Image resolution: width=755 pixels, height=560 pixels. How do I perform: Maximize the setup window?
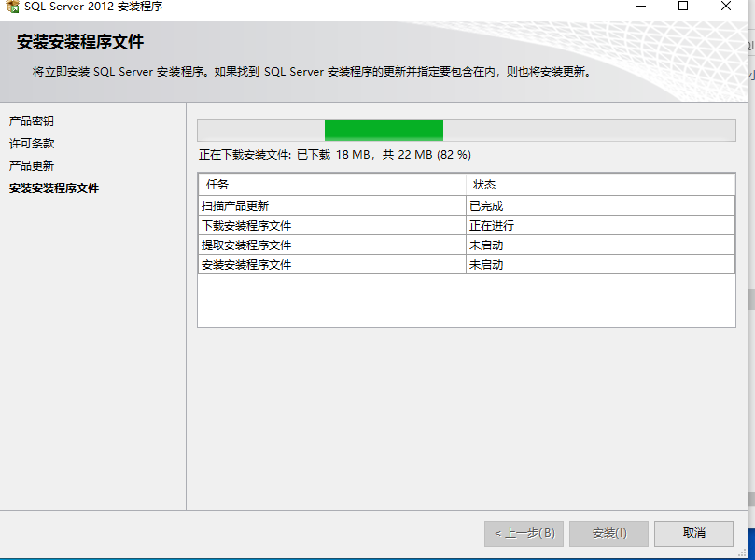[683, 7]
